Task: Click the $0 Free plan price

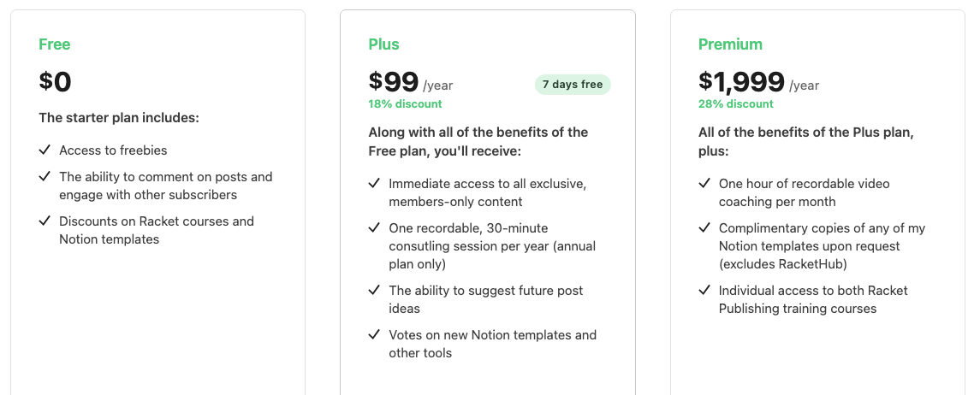Action: tap(55, 82)
